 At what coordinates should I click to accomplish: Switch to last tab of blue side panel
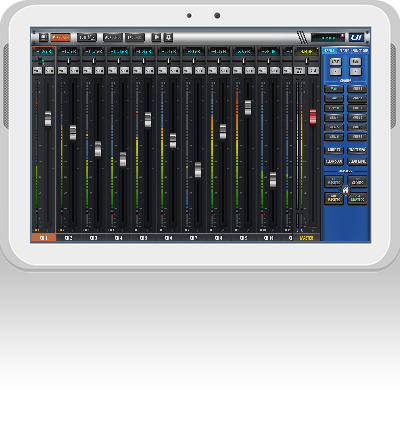pyautogui.click(x=360, y=50)
